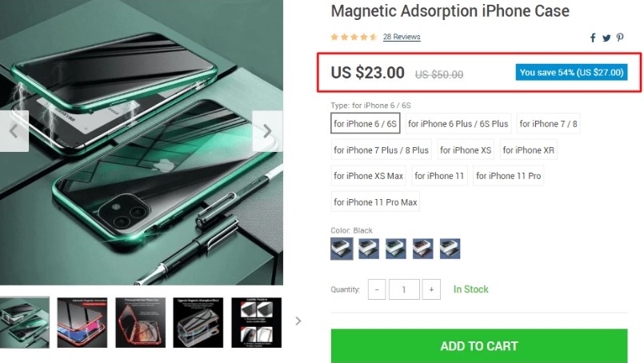Open the 28 Reviews link
The width and height of the screenshot is (644, 363).
(x=402, y=37)
